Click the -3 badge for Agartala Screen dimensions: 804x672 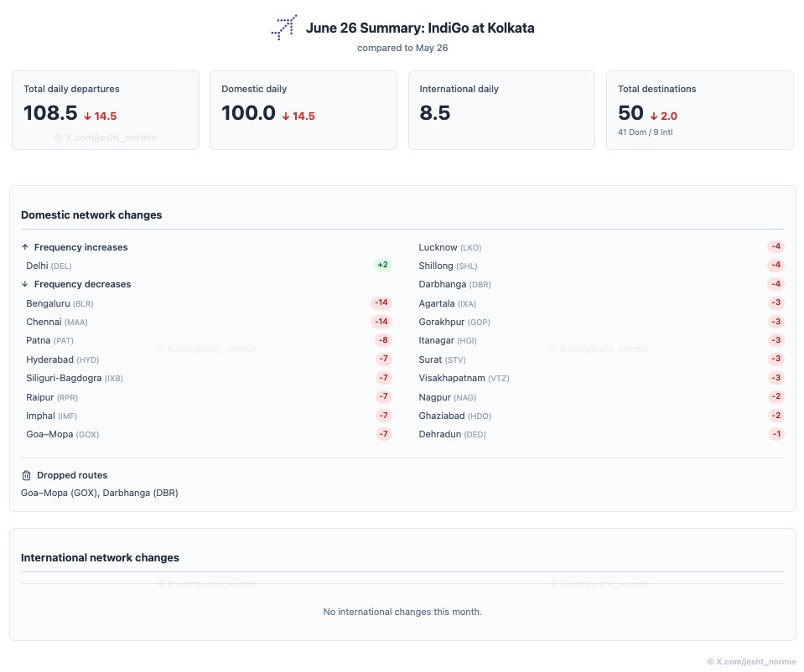[x=776, y=302]
